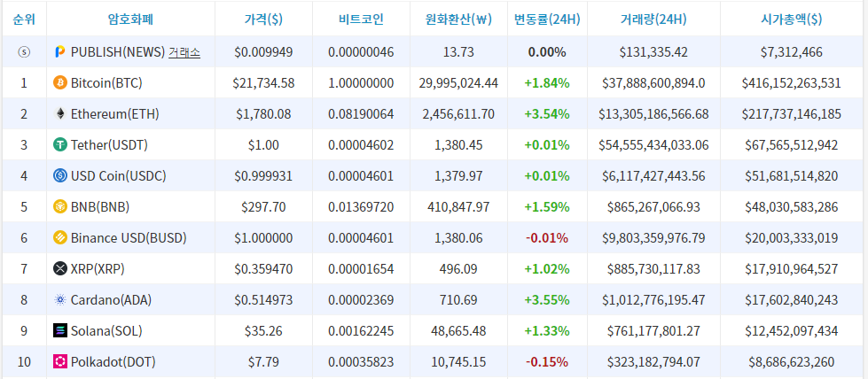Select Cardano change +3.55%
This screenshot has width=868, height=379.
[x=547, y=300]
